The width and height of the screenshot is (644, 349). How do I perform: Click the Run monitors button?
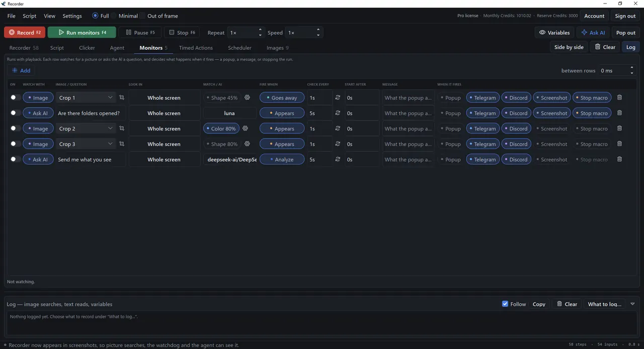tap(82, 33)
